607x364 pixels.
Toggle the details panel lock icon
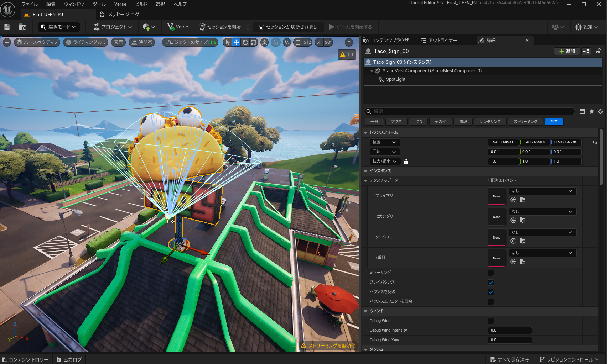pos(598,51)
